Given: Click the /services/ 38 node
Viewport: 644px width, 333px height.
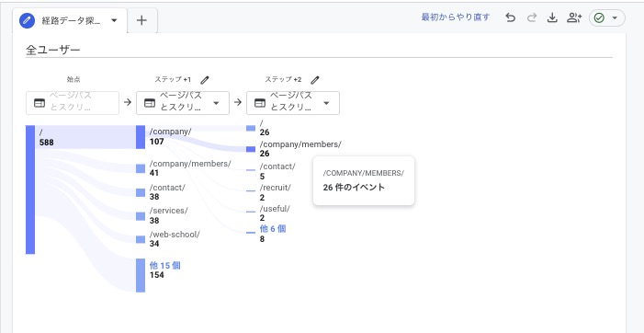Looking at the screenshot, I should [x=141, y=216].
